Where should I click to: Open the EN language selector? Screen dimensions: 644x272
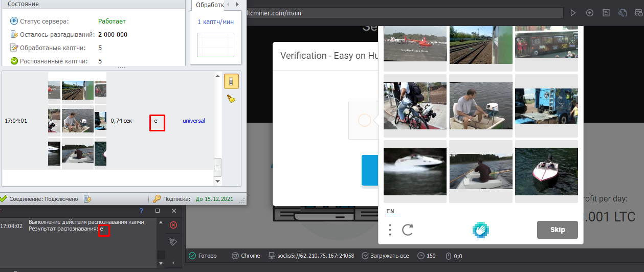coord(390,211)
